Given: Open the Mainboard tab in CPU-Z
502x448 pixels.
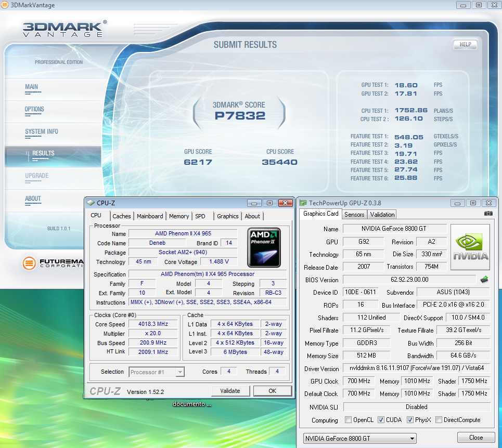Looking at the screenshot, I should click(x=150, y=216).
